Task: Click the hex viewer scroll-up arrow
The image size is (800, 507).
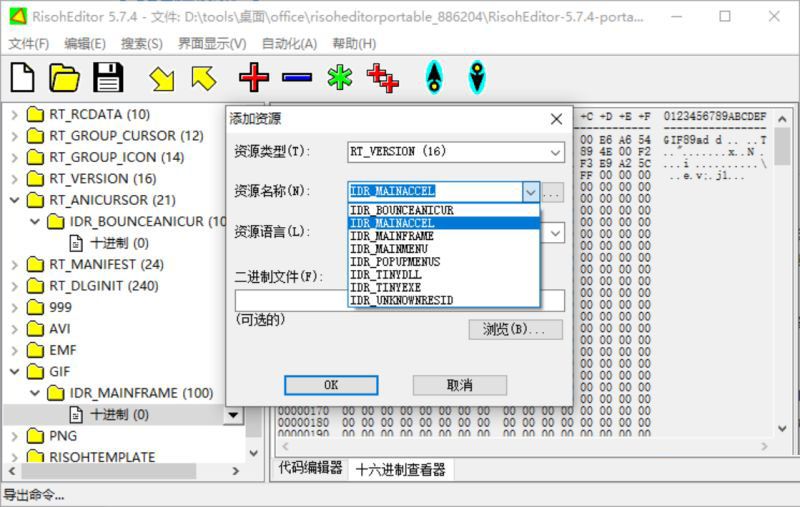Action: pos(782,119)
